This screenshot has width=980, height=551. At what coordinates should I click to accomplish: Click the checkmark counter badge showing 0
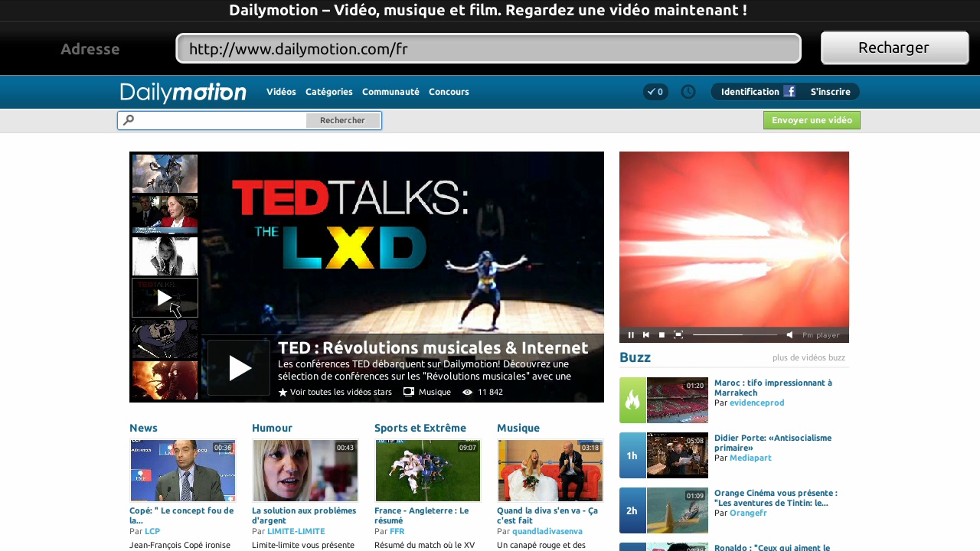pos(655,92)
